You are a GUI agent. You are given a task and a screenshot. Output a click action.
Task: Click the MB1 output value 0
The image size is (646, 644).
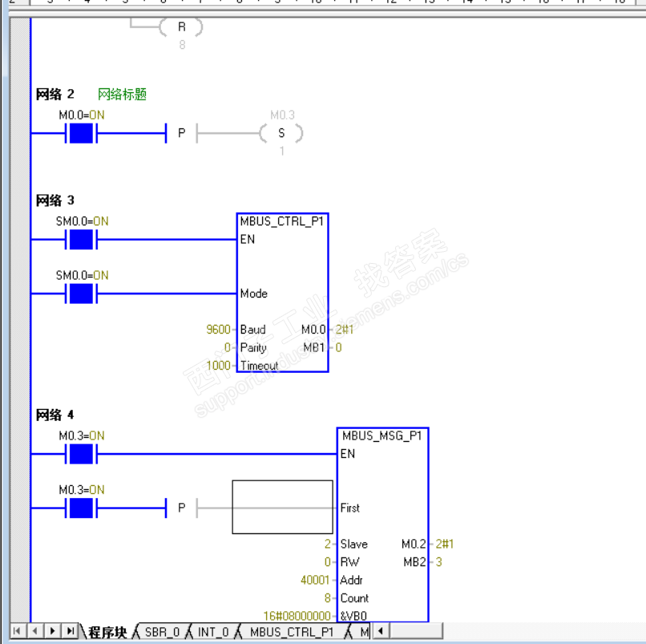click(339, 347)
